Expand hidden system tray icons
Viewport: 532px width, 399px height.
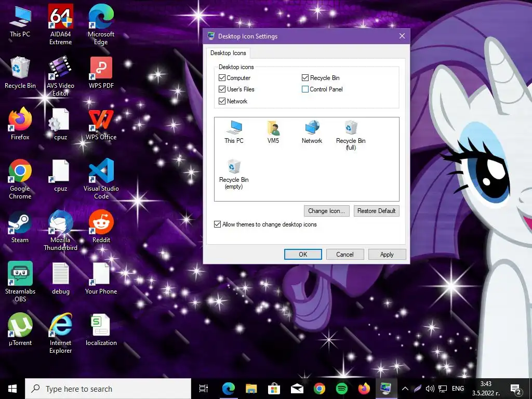point(405,389)
